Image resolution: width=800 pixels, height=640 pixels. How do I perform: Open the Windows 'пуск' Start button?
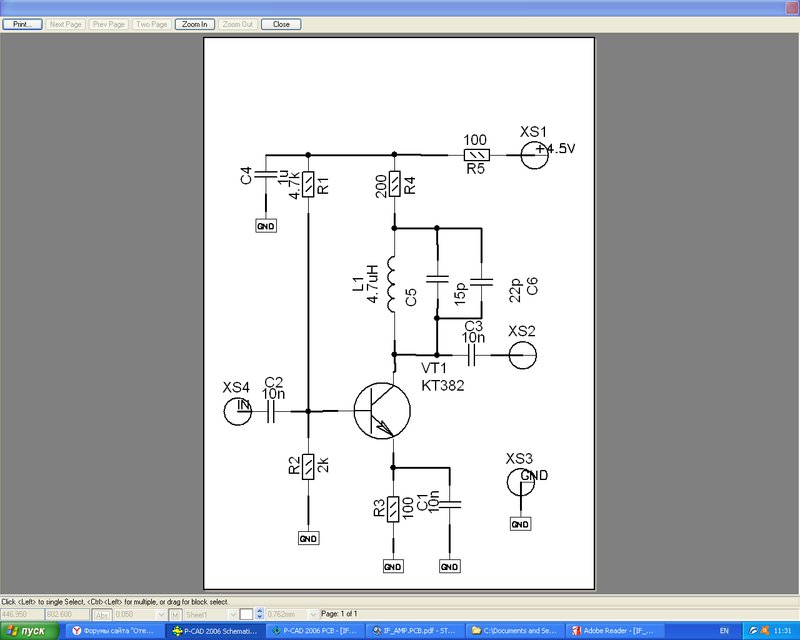(30, 631)
